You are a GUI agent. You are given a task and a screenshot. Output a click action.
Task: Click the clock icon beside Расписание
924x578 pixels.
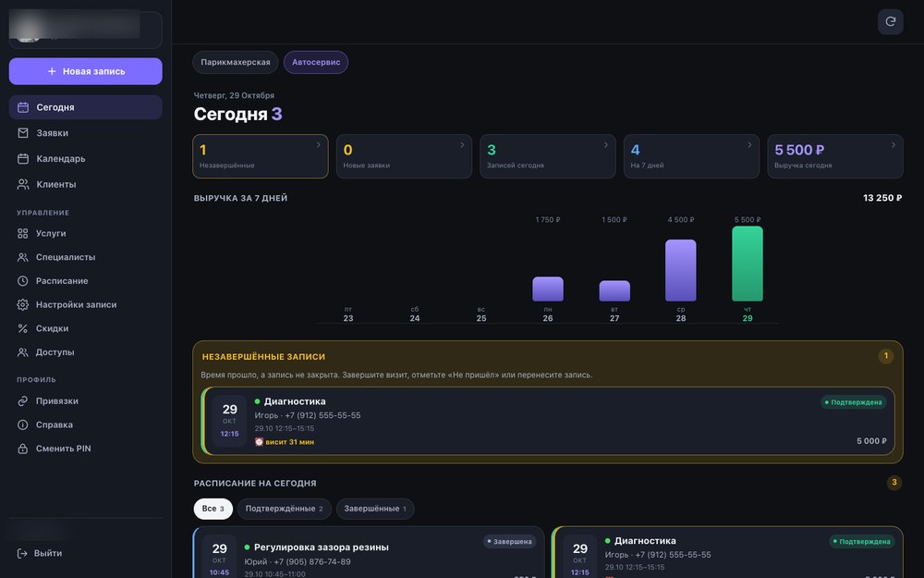click(22, 281)
